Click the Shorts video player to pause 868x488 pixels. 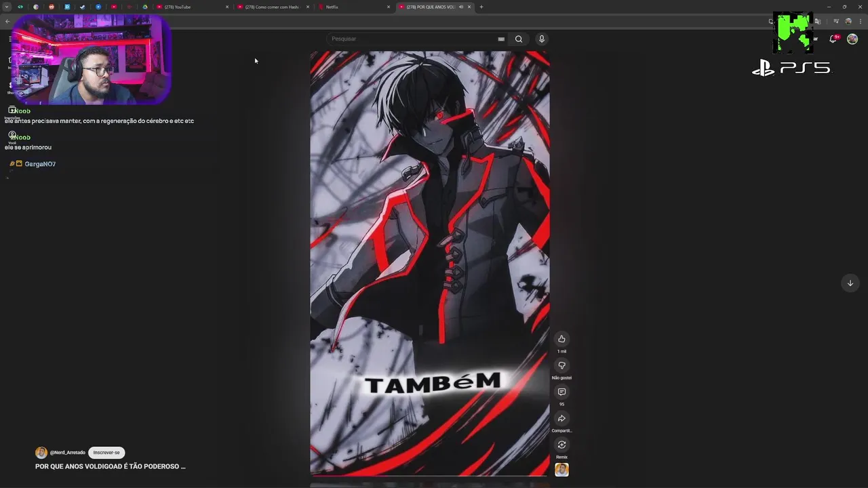click(x=430, y=263)
